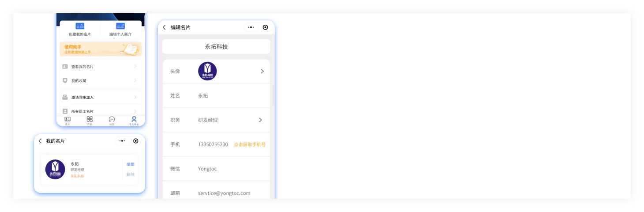Open the more menu dots in 我的名片
The height and width of the screenshot is (212, 644).
point(122,141)
